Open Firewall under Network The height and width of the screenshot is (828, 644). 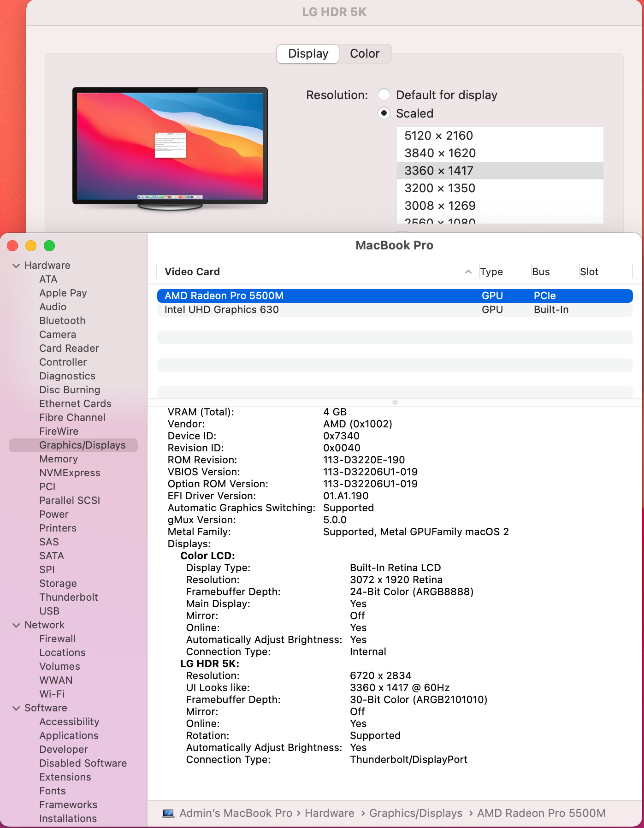click(57, 639)
